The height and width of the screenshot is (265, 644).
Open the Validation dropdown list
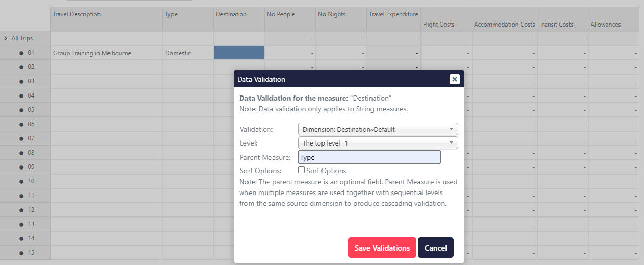point(378,129)
